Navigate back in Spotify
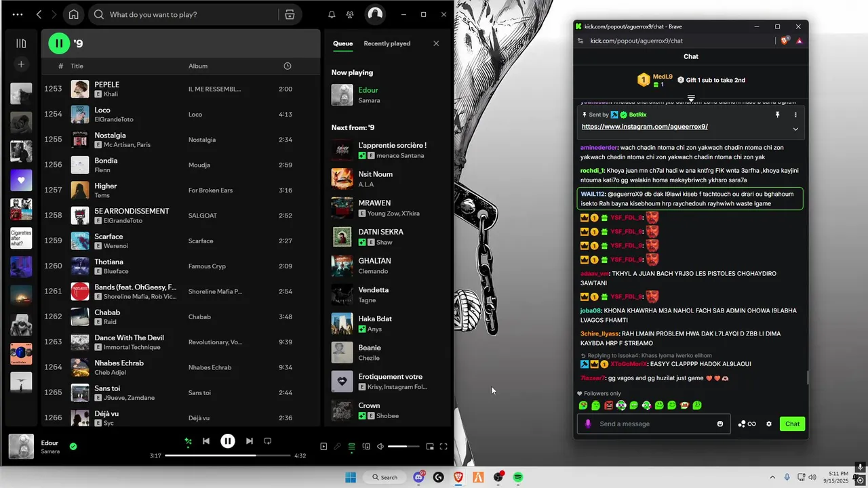The image size is (868, 488). [x=39, y=14]
